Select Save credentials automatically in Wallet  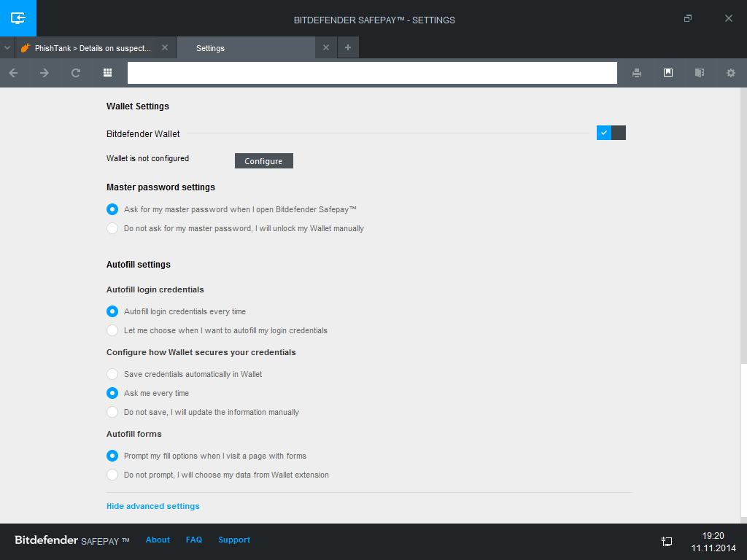112,374
